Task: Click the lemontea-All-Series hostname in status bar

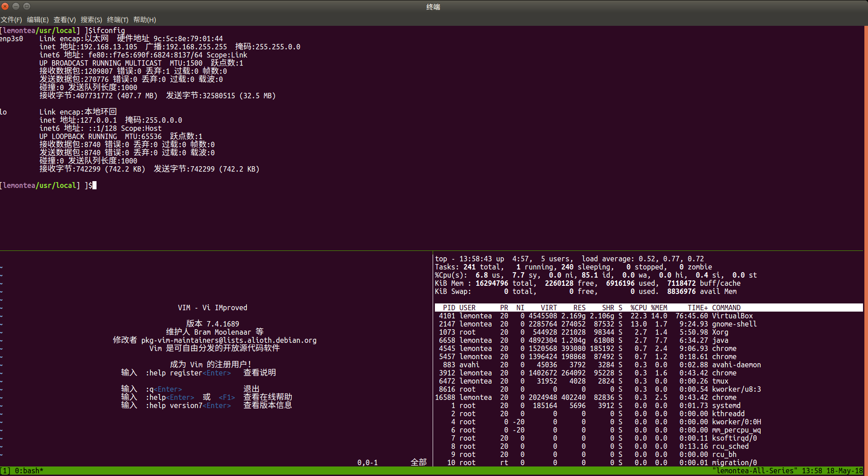Action: pyautogui.click(x=755, y=471)
